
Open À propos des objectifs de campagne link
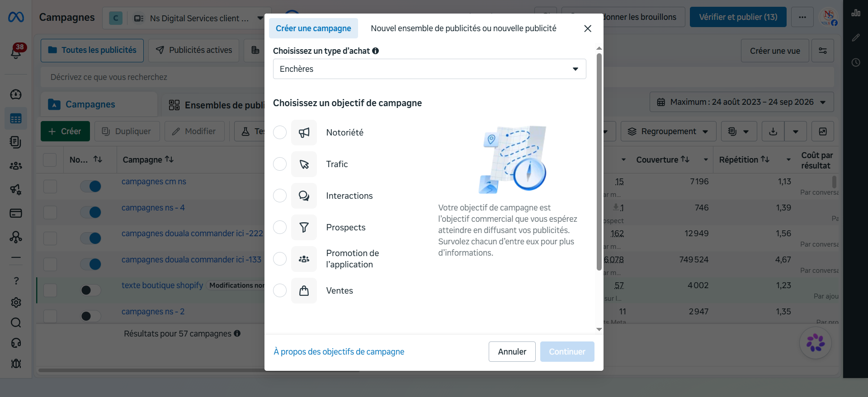click(x=339, y=352)
